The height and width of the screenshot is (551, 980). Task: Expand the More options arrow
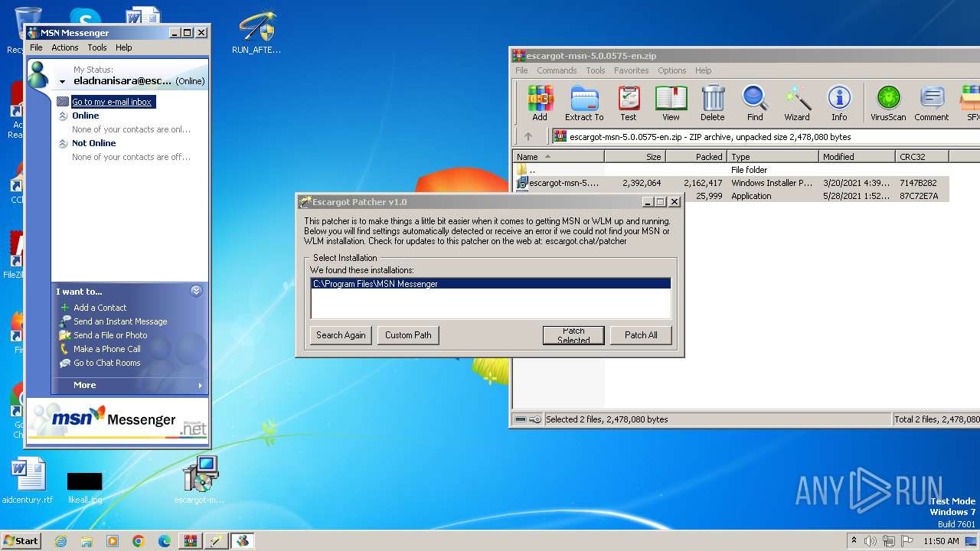(x=201, y=385)
